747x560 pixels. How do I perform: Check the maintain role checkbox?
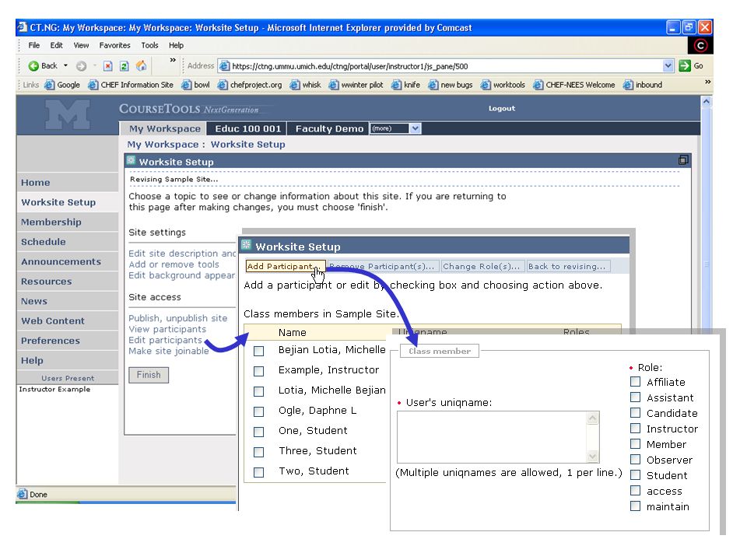(635, 506)
